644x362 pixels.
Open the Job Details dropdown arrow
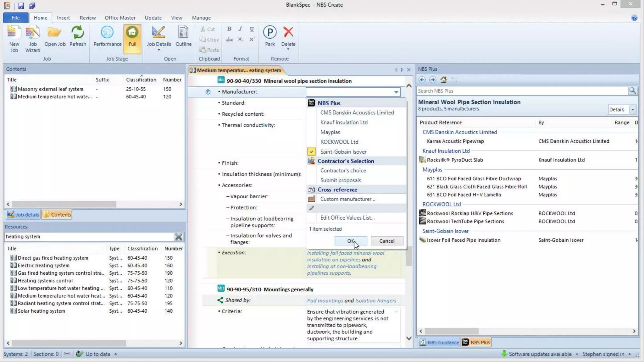point(159,50)
